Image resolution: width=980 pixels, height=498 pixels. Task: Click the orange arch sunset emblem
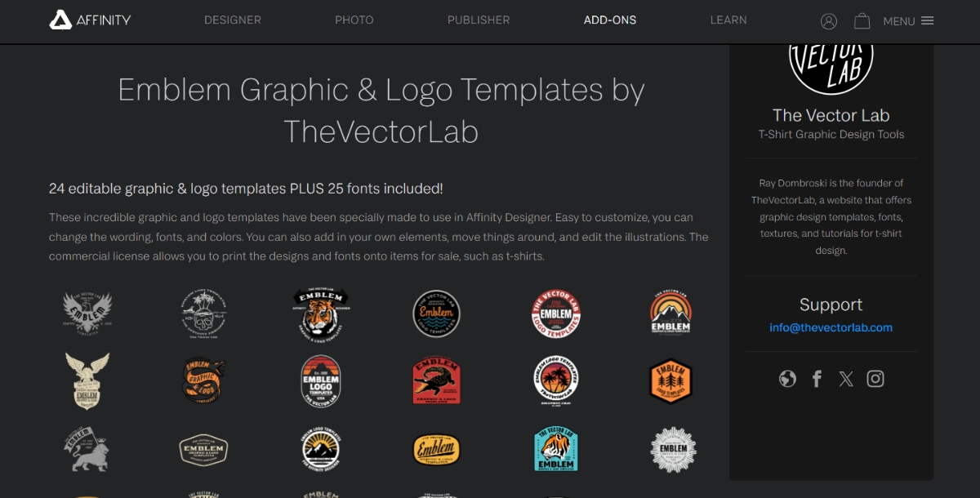pos(670,313)
